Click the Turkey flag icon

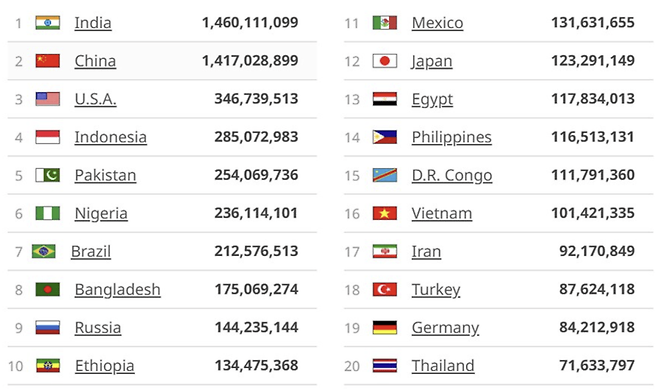click(385, 290)
